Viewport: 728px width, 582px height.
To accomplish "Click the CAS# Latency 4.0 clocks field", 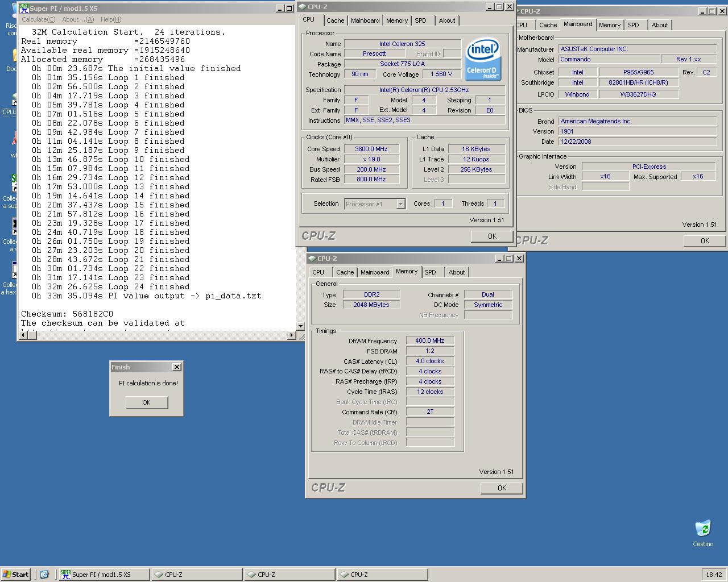I will coord(430,361).
